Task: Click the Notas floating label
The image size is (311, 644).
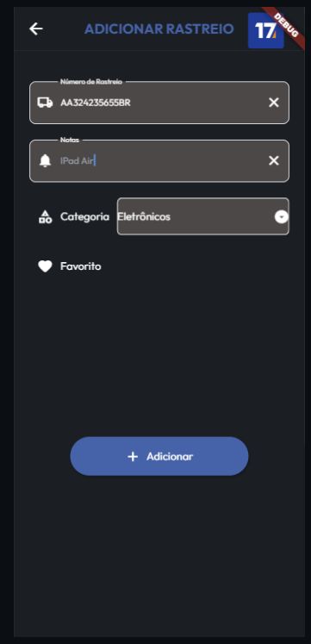Action: tap(69, 140)
